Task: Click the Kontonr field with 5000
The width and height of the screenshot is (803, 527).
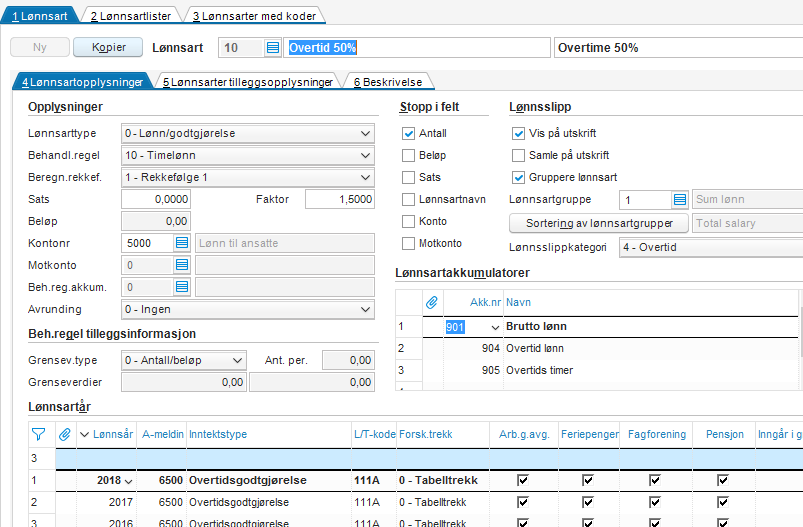Action: click(x=147, y=243)
